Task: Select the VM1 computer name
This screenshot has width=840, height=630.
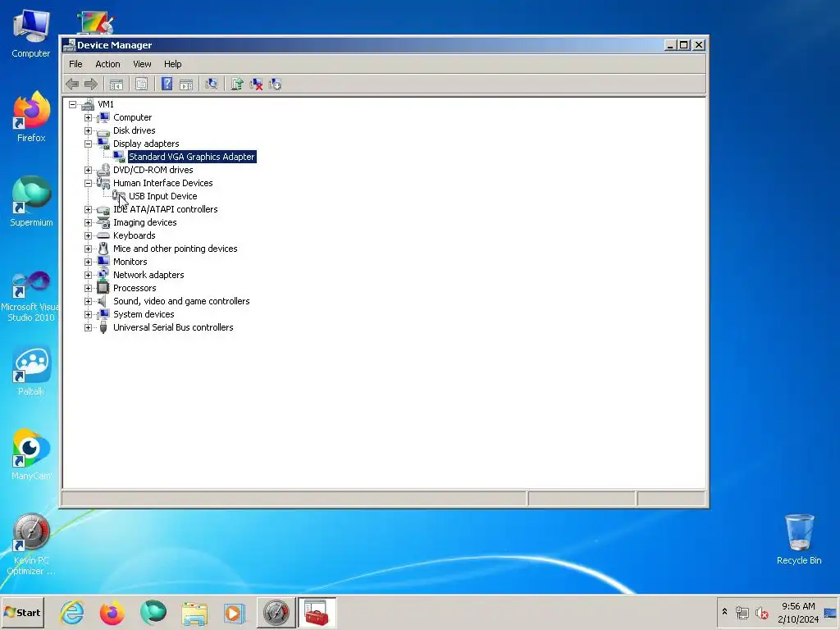Action: (x=106, y=104)
